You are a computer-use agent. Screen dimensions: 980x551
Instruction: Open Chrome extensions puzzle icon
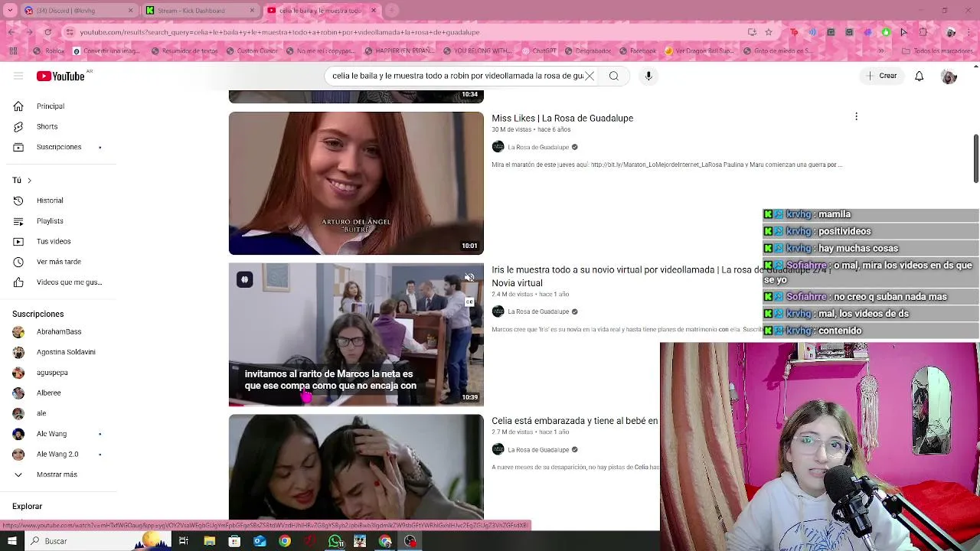pos(923,32)
